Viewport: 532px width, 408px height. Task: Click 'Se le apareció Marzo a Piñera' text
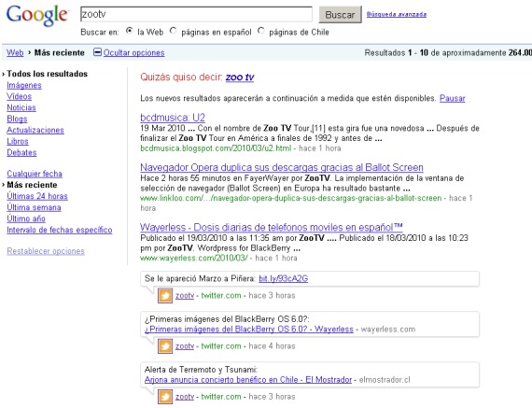click(200, 278)
